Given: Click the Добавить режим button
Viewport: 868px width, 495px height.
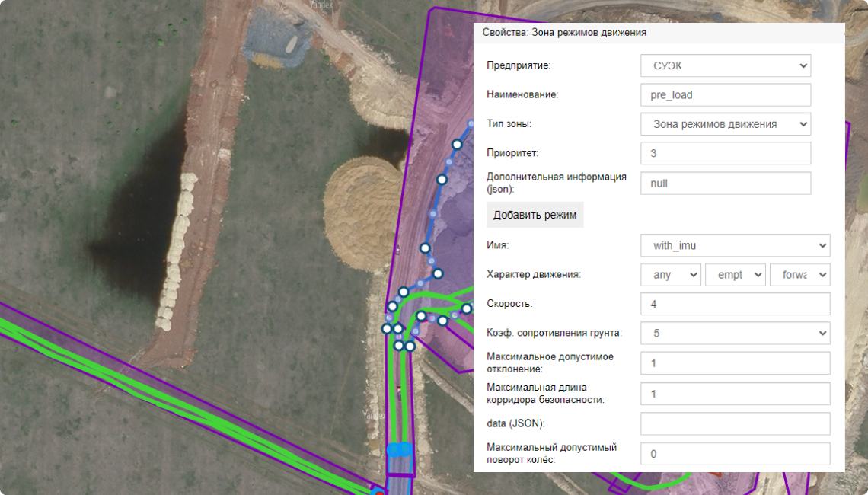Looking at the screenshot, I should [535, 215].
